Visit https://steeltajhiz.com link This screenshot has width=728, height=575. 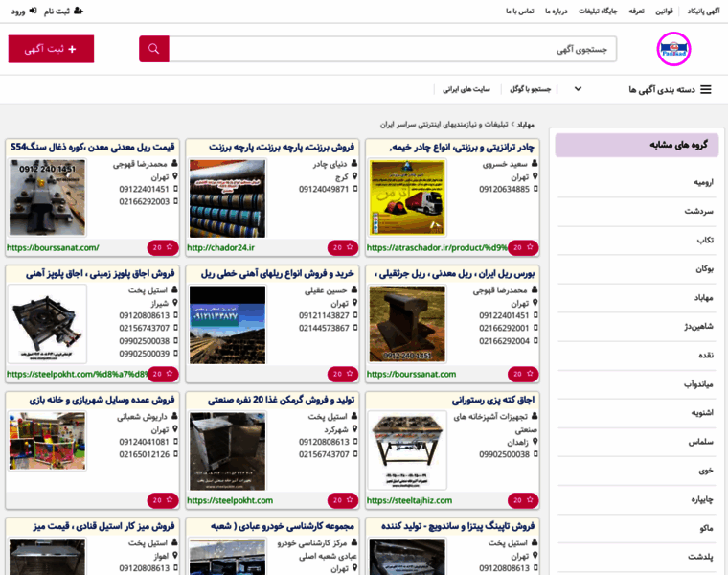409,500
